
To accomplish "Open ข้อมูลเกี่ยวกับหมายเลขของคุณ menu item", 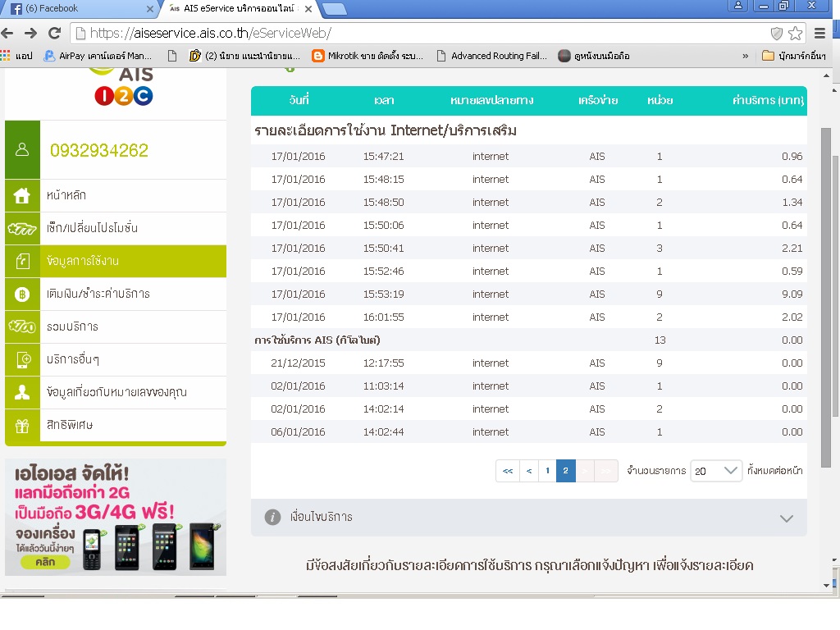I will click(x=116, y=393).
